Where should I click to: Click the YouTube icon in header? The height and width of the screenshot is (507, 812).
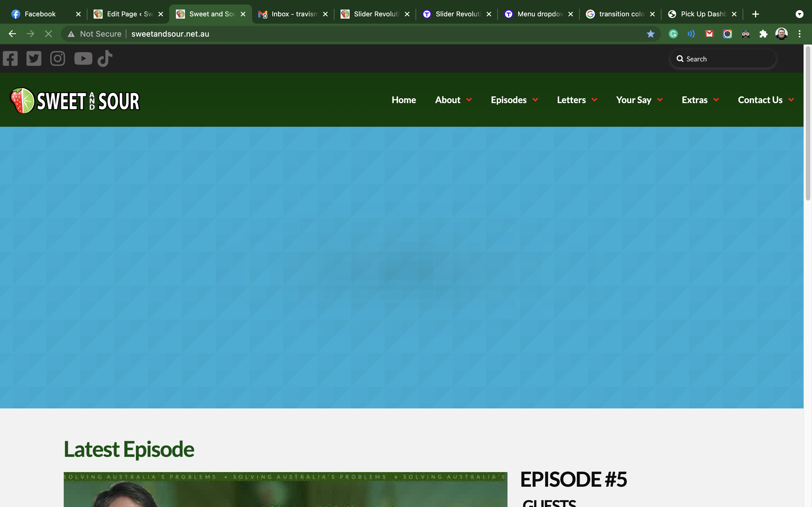click(x=83, y=59)
